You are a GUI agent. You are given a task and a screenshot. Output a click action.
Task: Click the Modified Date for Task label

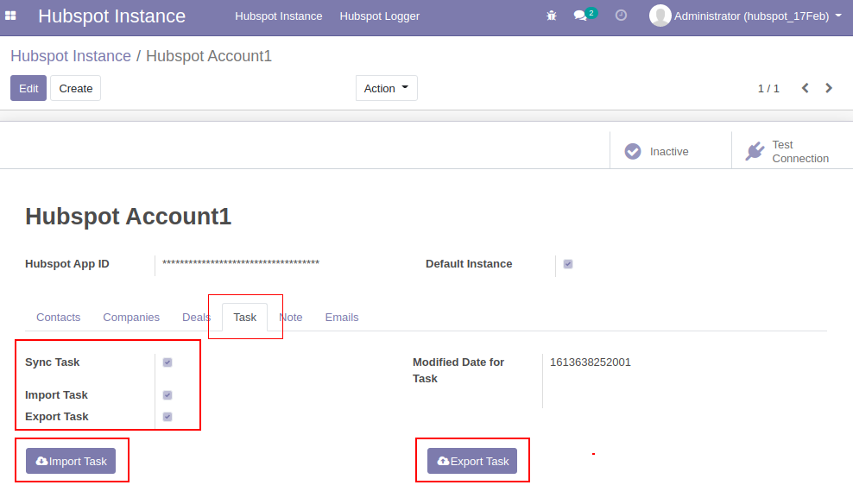pos(458,370)
